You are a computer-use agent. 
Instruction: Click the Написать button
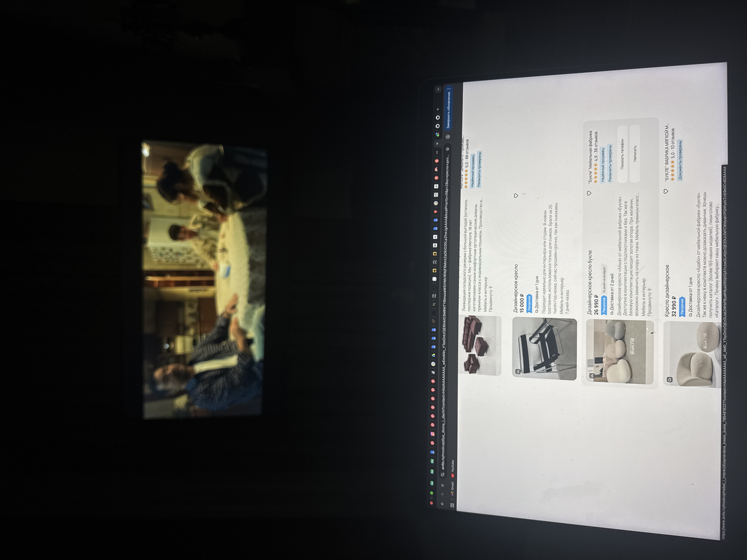[x=635, y=153]
